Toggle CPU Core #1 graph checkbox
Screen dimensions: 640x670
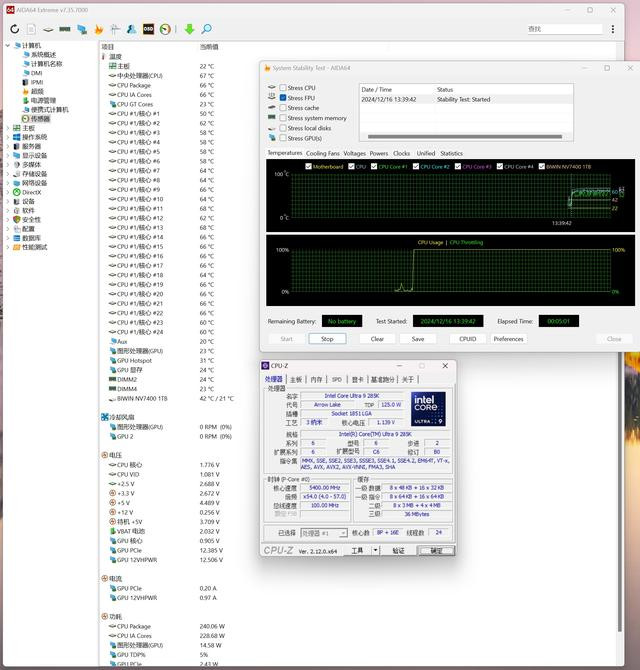pos(374,167)
